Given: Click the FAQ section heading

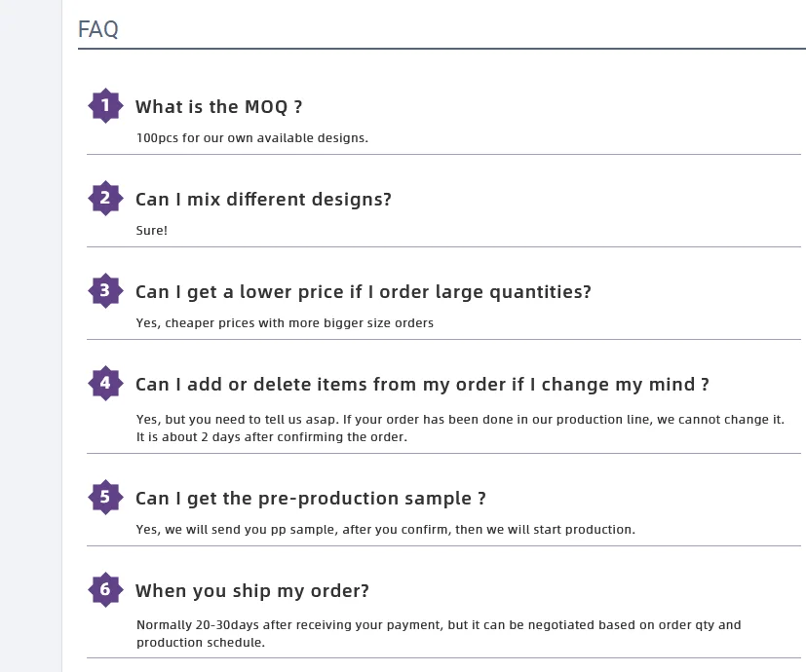Looking at the screenshot, I should [98, 29].
